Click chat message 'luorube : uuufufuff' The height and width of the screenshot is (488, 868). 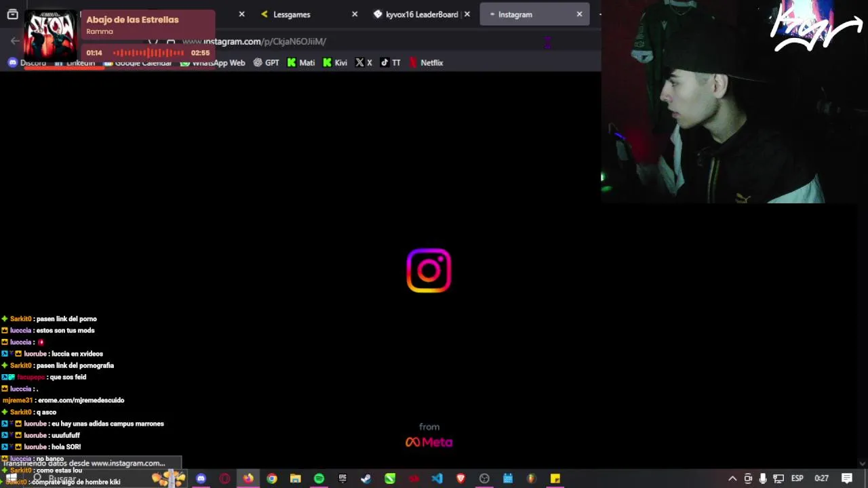[x=41, y=436]
